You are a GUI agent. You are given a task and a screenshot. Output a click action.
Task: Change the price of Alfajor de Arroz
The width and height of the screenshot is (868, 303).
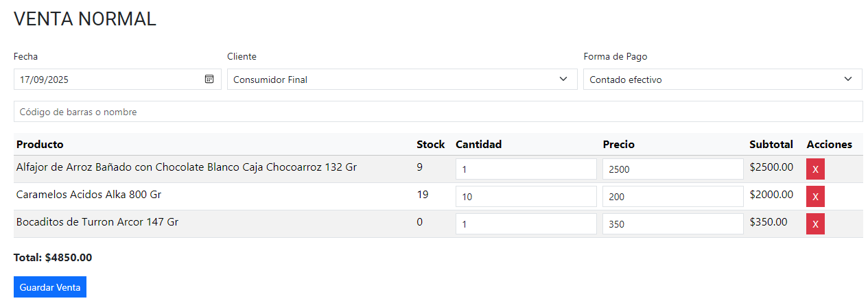coord(672,169)
